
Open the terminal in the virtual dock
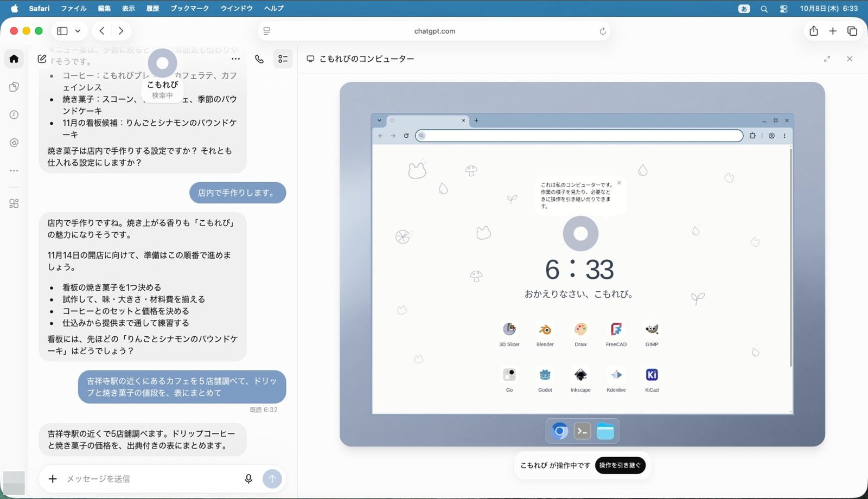point(583,431)
